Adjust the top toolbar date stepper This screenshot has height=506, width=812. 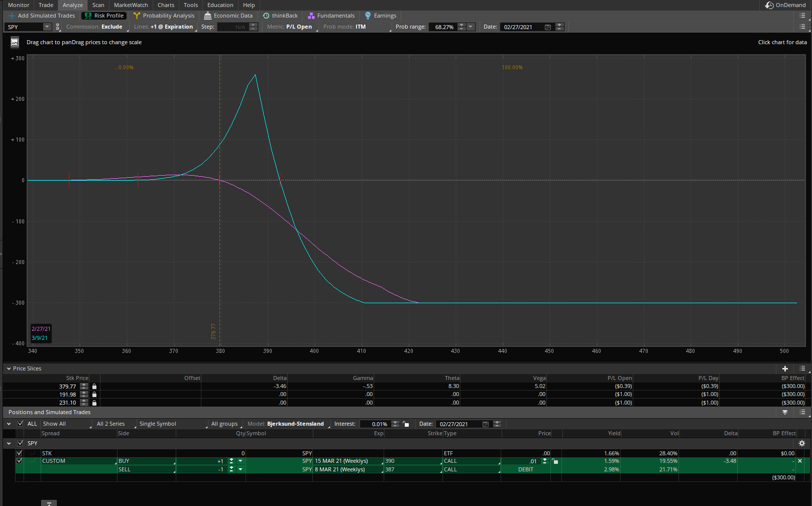pos(560,27)
